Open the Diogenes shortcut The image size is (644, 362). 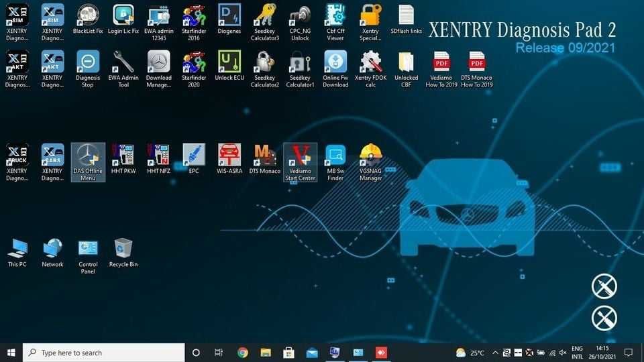[229, 19]
